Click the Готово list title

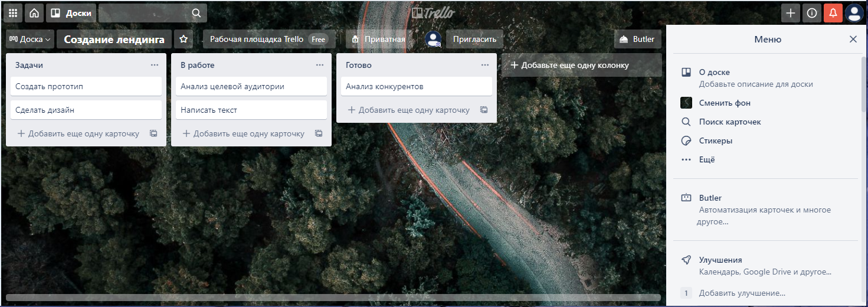[x=359, y=65]
